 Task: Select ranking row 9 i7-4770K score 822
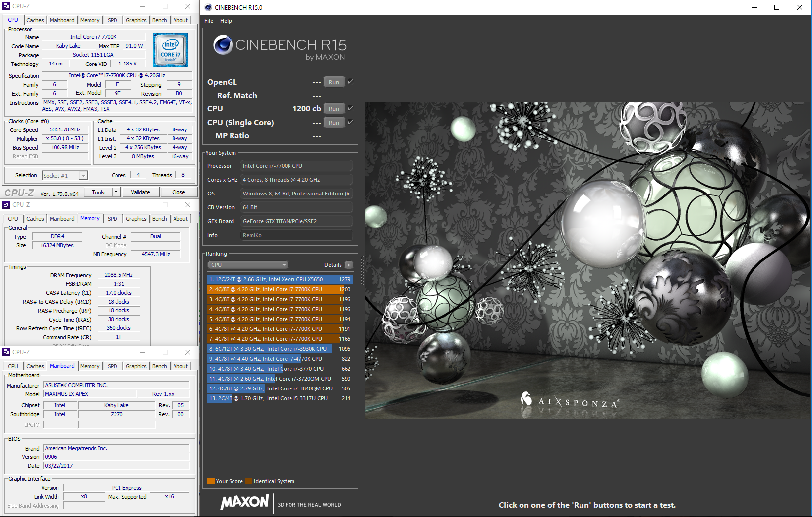tap(280, 359)
